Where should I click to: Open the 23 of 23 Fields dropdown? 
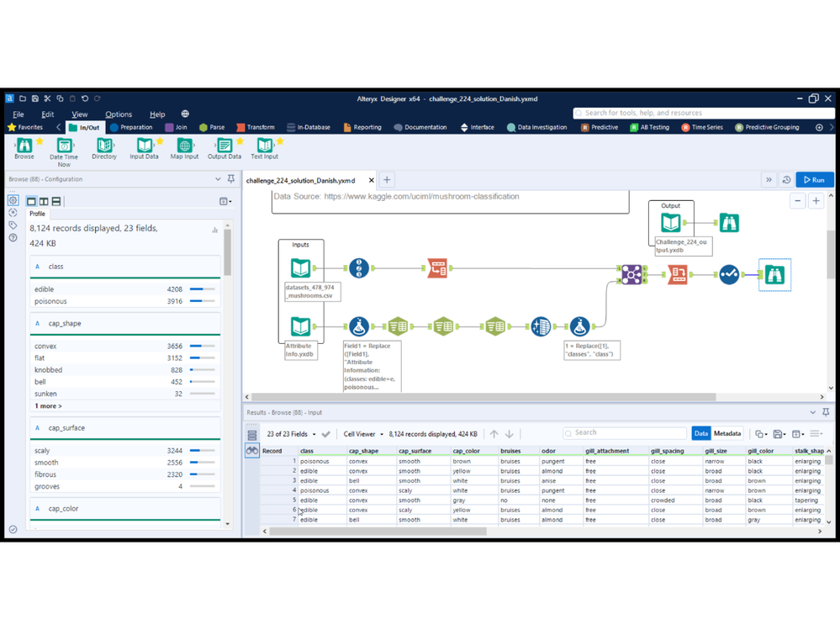tap(292, 434)
